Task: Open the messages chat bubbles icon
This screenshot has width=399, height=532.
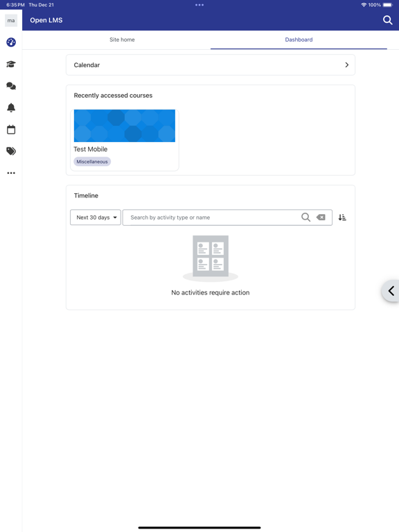Action: tap(11, 86)
